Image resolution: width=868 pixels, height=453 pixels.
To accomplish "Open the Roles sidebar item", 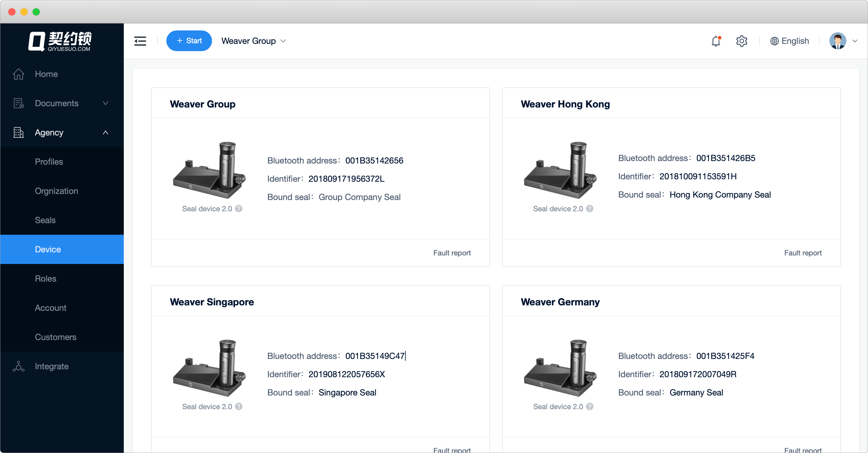I will (46, 279).
